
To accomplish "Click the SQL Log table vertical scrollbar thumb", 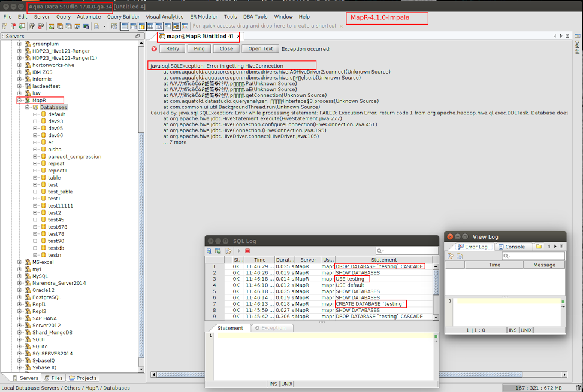I will coord(436,282).
